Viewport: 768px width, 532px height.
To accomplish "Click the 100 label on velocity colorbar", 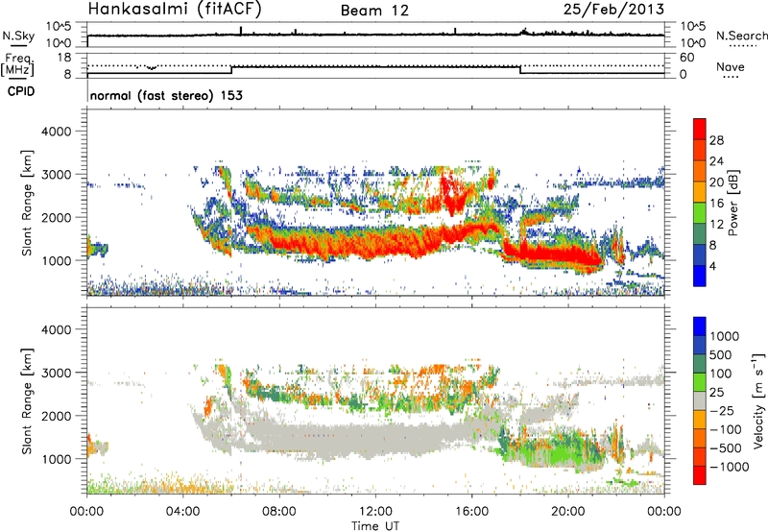I will pos(720,374).
